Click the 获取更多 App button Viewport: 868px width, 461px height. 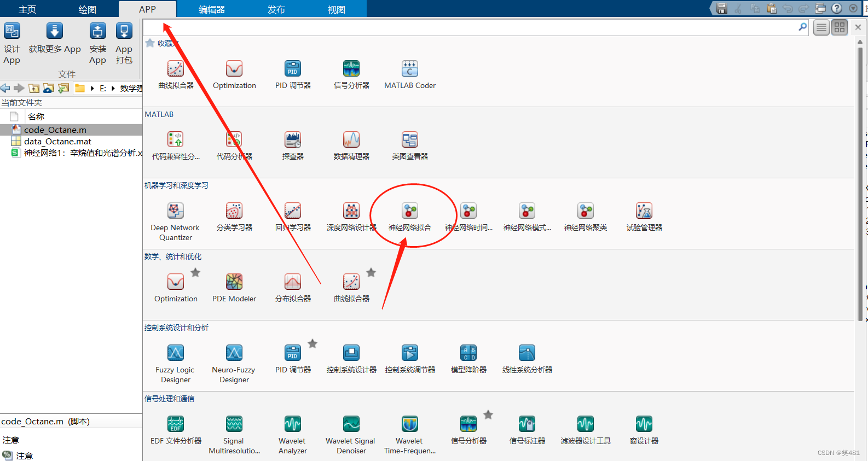(x=55, y=38)
